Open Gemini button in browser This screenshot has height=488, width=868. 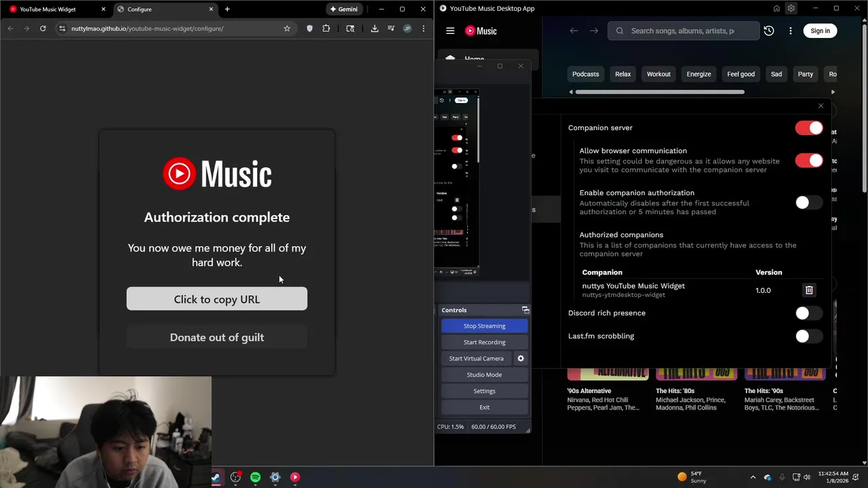[344, 9]
